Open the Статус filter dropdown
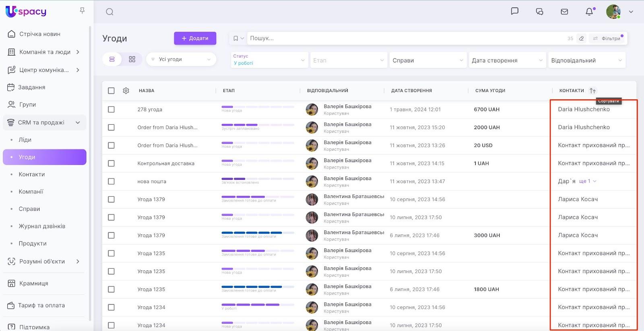644x331 pixels. [x=269, y=60]
